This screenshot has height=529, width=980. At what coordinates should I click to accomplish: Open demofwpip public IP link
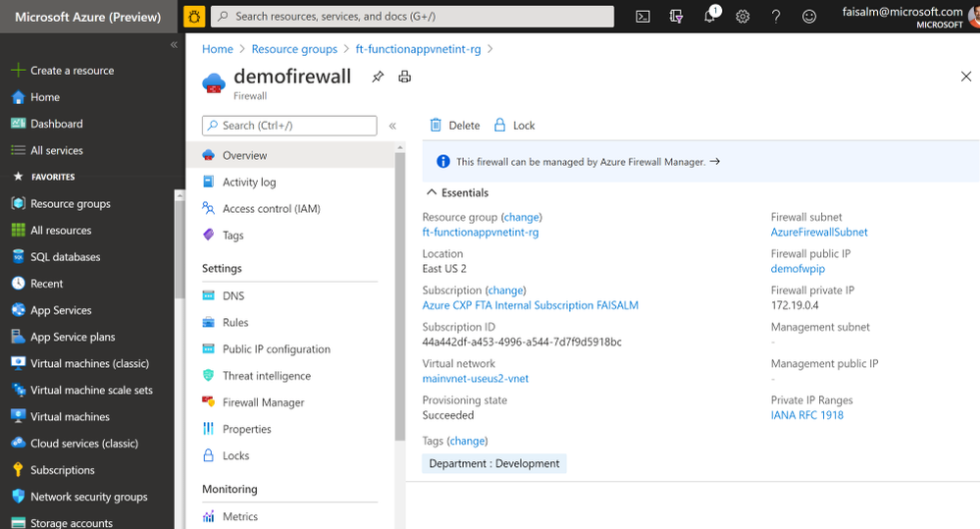[798, 268]
